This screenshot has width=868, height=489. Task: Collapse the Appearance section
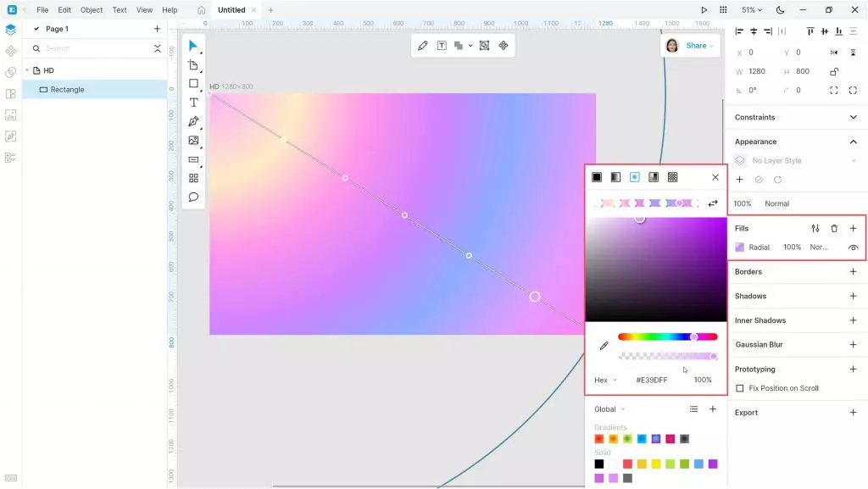point(853,142)
